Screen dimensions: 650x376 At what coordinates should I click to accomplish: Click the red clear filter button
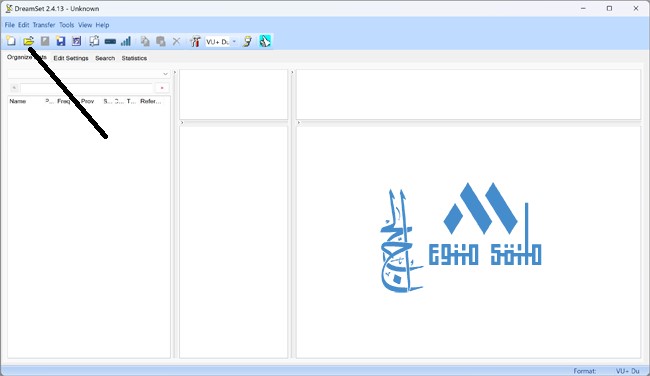[162, 88]
